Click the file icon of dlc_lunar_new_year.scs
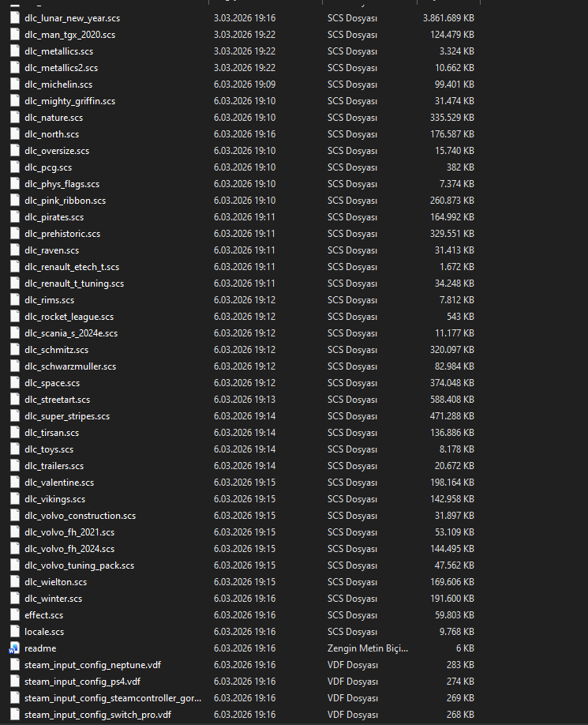The width and height of the screenshot is (588, 725). [x=15, y=18]
